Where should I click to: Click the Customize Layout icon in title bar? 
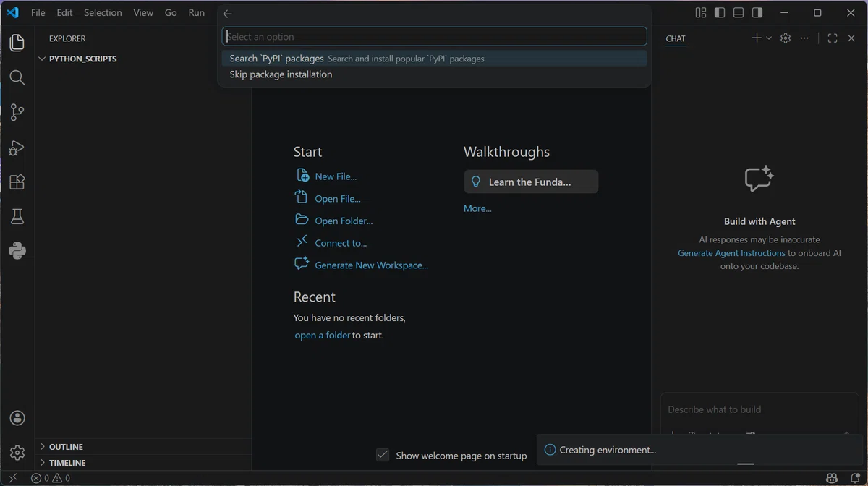click(700, 12)
